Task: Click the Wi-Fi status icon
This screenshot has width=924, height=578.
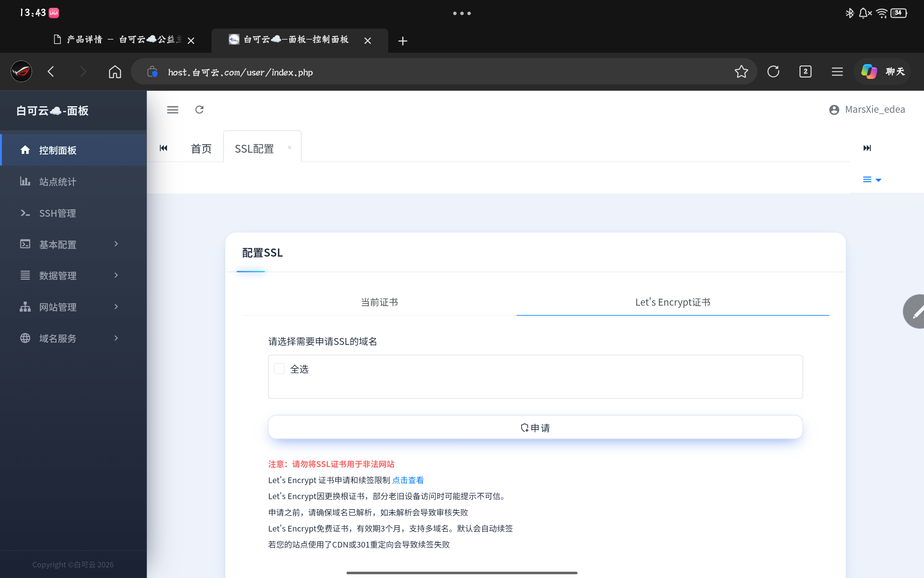Action: [882, 14]
